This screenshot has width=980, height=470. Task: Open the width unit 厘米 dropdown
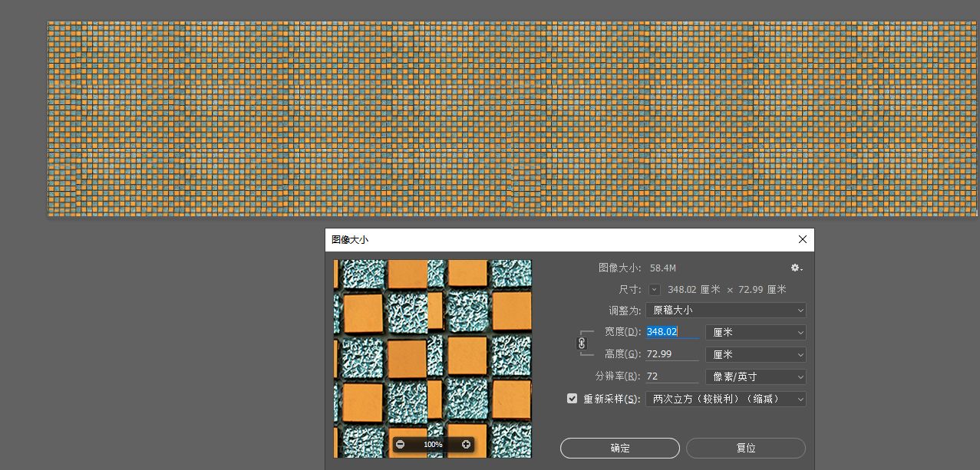[755, 333]
